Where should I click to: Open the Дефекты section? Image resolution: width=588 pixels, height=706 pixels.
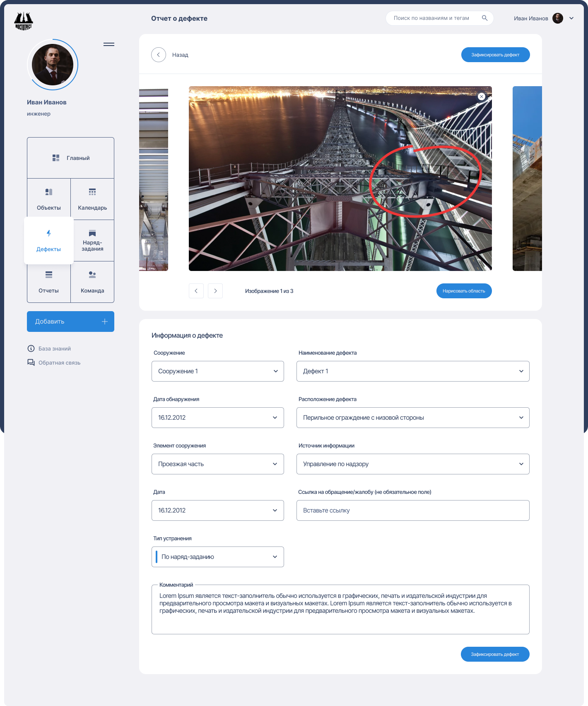pos(49,241)
